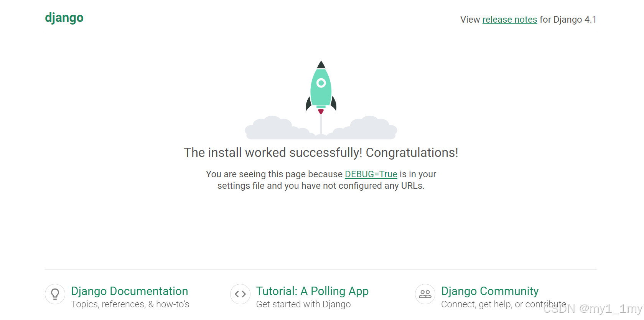Click the green rocket ship illustration
Viewport: 644px width, 320px height.
point(321,86)
